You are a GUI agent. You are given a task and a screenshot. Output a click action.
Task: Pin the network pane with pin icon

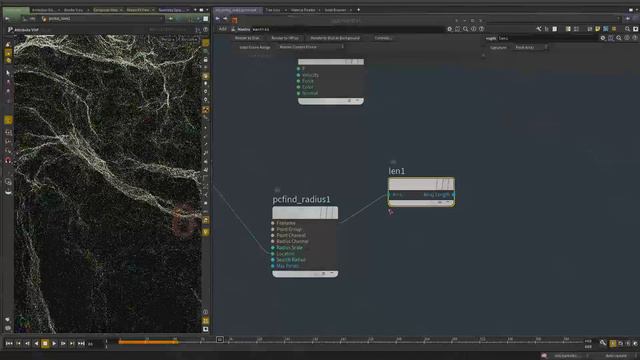pos(627,19)
